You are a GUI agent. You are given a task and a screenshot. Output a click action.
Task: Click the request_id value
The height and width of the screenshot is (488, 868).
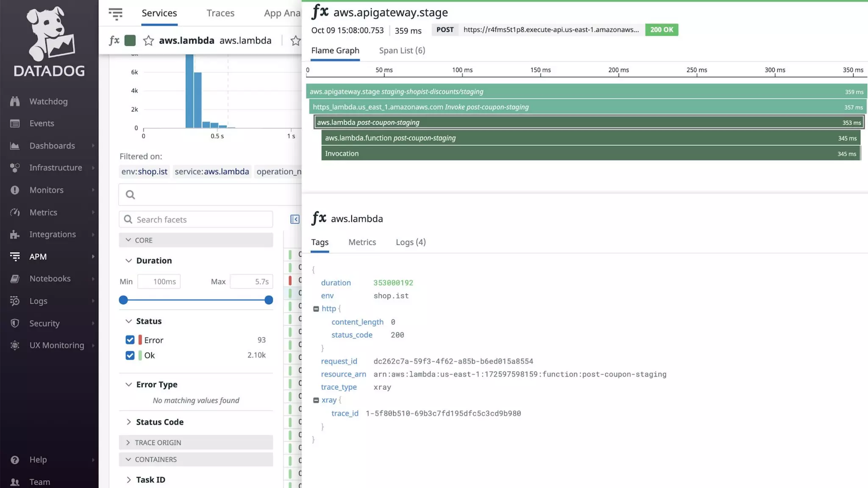click(453, 361)
